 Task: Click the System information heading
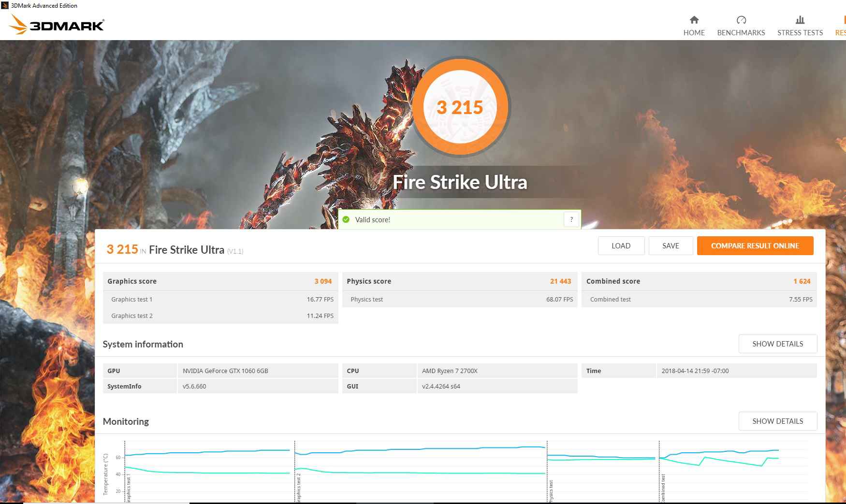coord(143,344)
